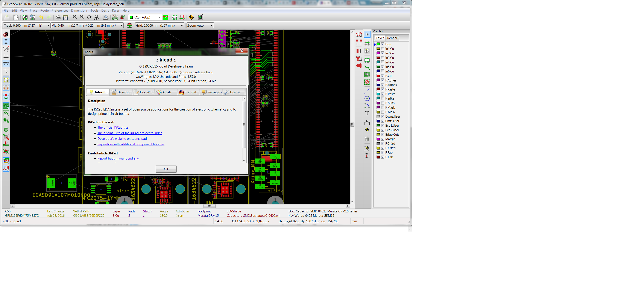Screen dimensions: 644x301
Task: Uncheck the F.Cu layer visibility
Action: [383, 44]
